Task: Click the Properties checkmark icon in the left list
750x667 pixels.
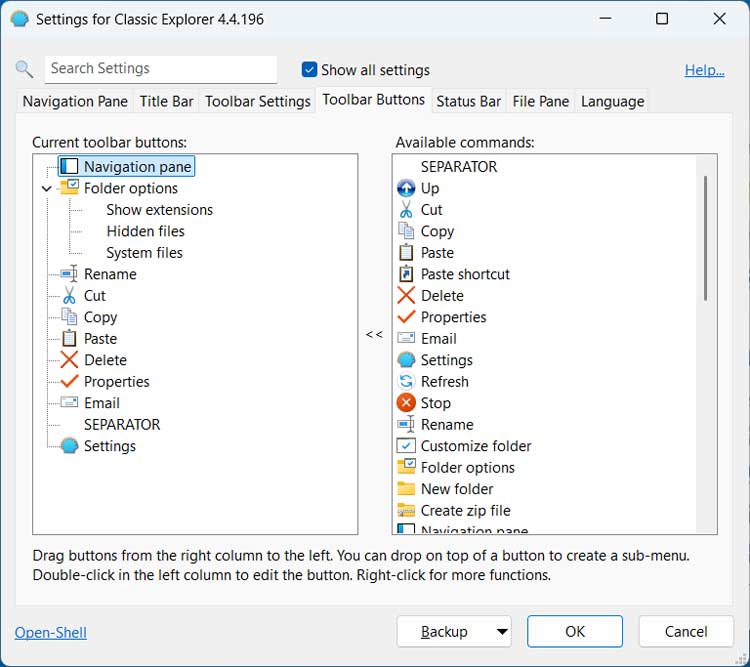Action: pos(69,381)
